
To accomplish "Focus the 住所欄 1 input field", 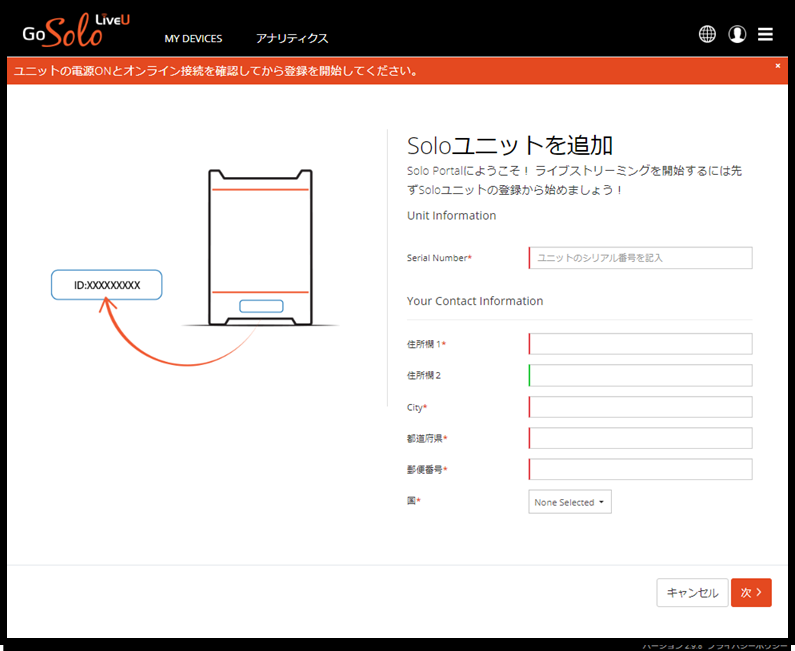I will [x=640, y=344].
